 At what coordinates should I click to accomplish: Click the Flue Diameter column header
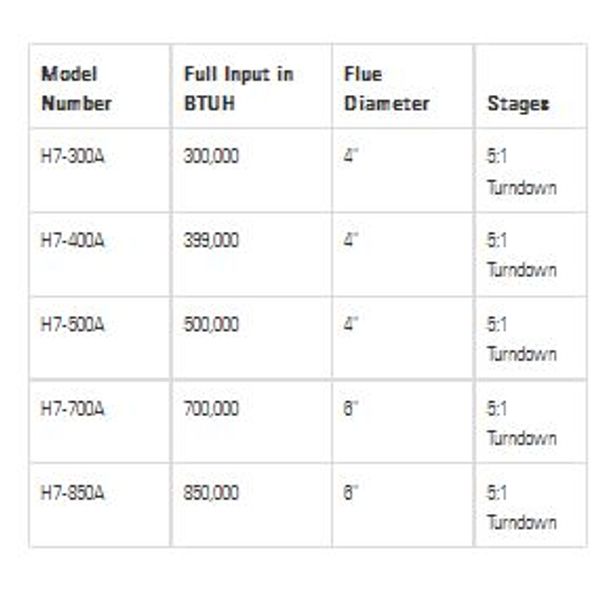386,88
